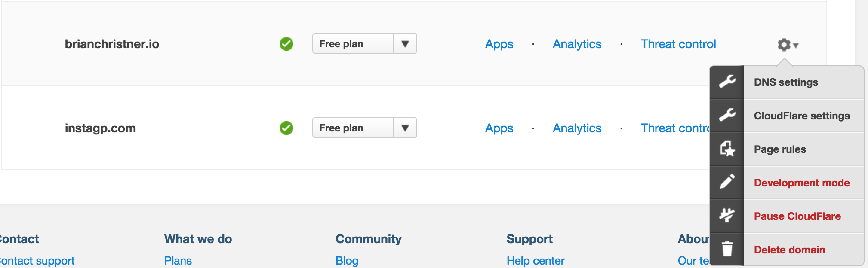Image resolution: width=868 pixels, height=268 pixels.
Task: Open the plan selector for instagp.com
Action: point(405,128)
